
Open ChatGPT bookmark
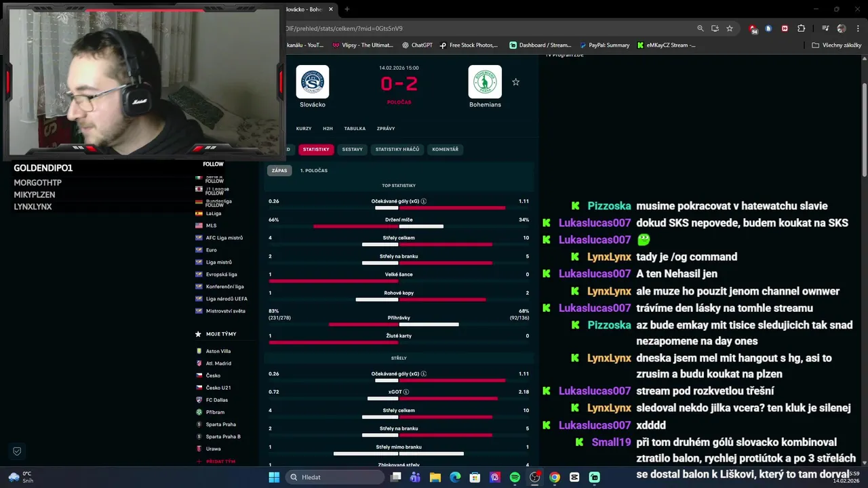click(417, 45)
